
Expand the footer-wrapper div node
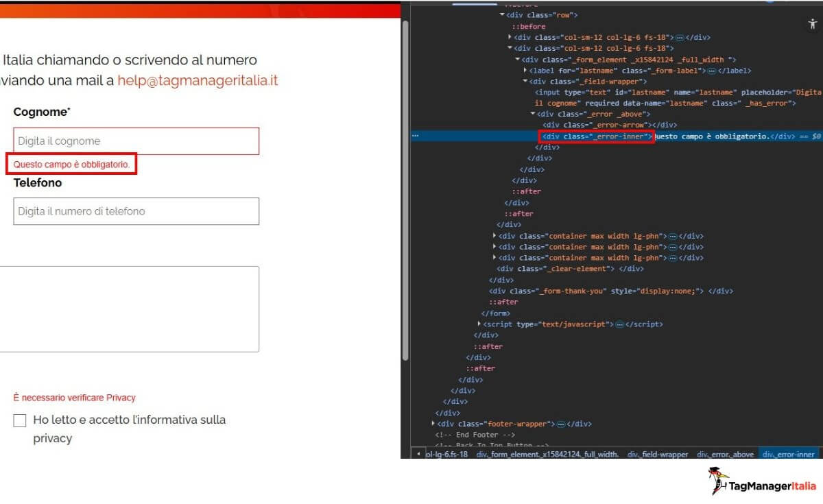pos(433,424)
